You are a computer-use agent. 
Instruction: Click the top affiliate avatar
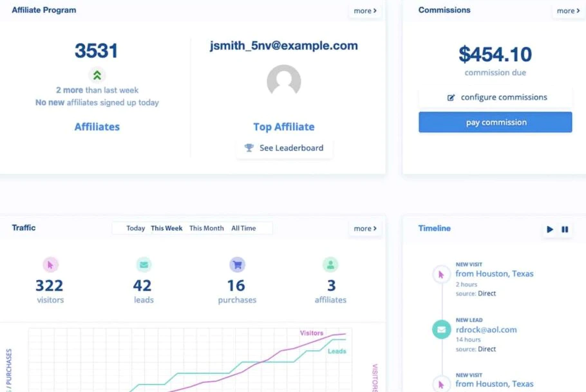283,81
